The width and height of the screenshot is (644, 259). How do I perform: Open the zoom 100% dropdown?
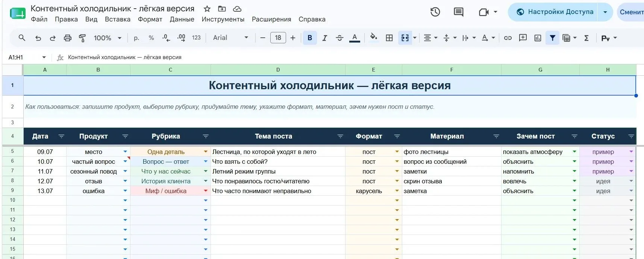click(x=108, y=38)
